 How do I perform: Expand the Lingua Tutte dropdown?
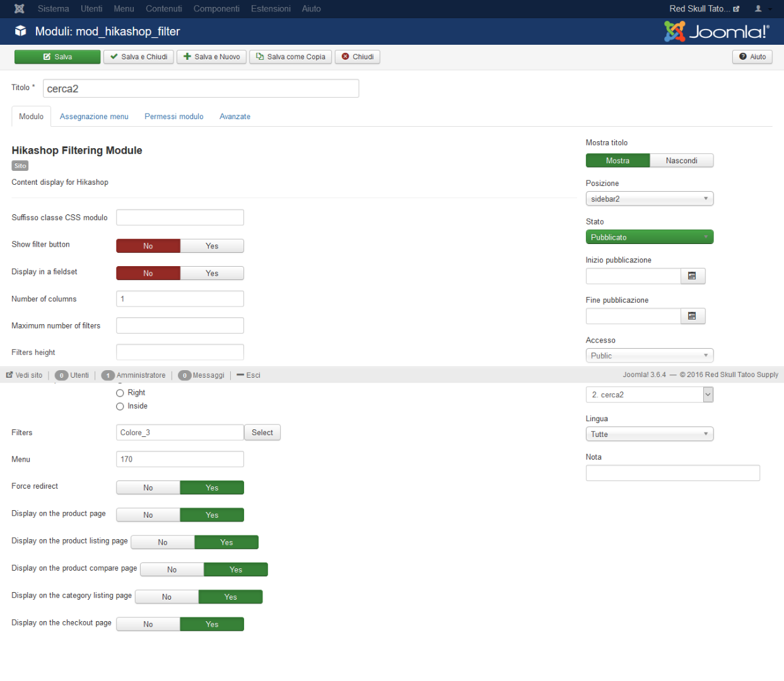649,434
